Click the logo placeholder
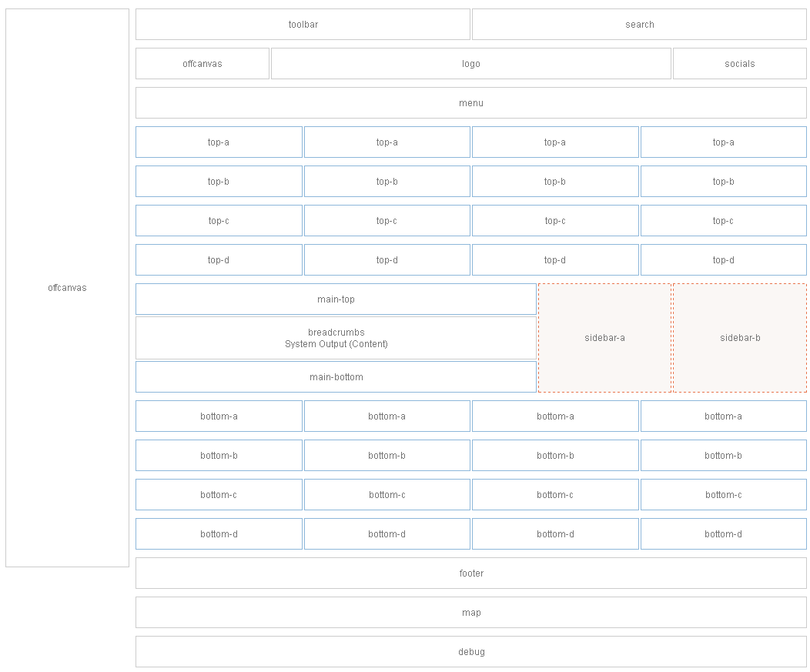 (x=470, y=63)
